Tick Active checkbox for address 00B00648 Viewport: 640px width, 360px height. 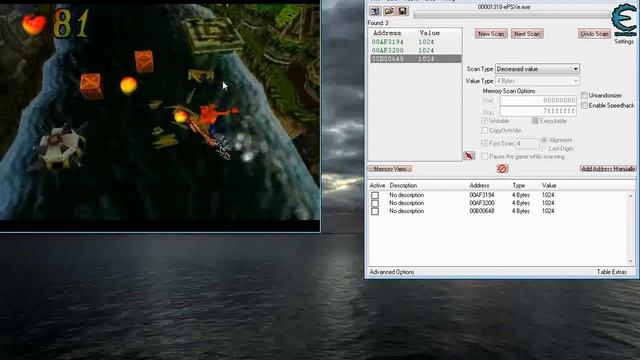coord(375,211)
